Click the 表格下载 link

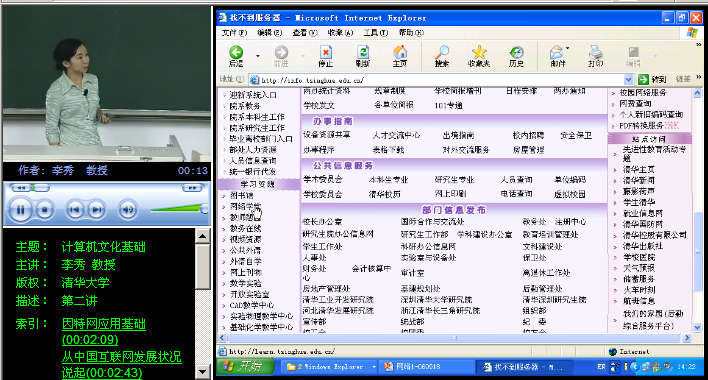click(388, 149)
